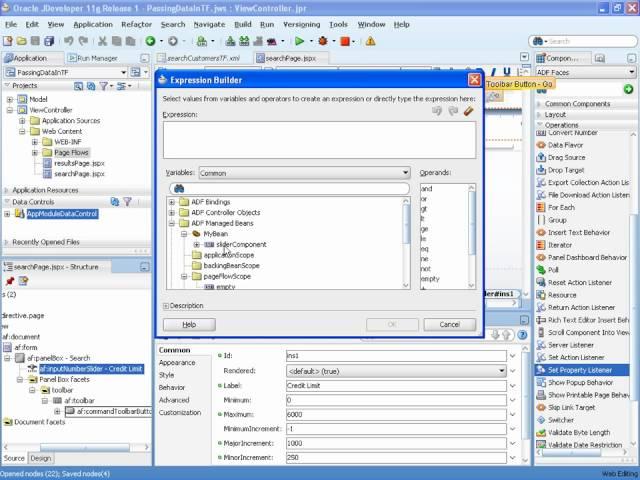The height and width of the screenshot is (480, 640).
Task: Collapse the ADF Managed Beans node
Action: [x=172, y=223]
